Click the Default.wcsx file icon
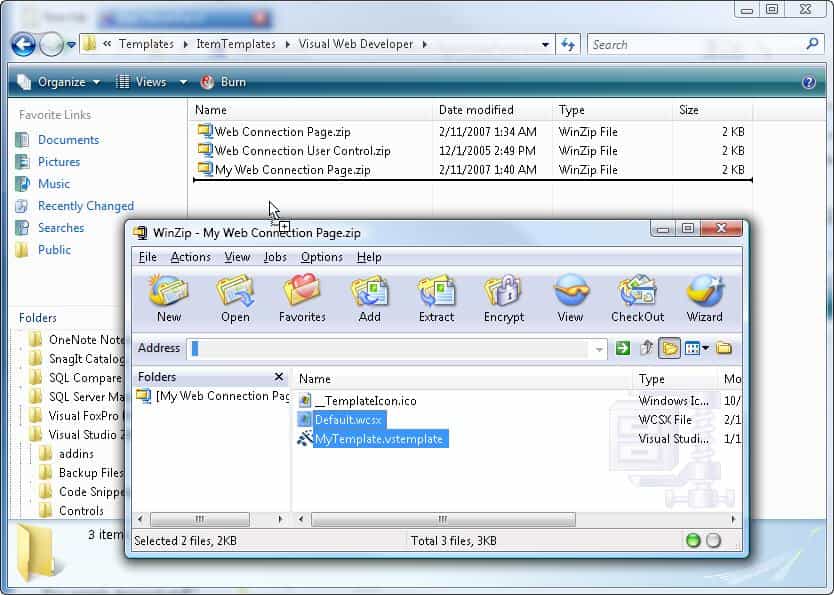 [305, 420]
